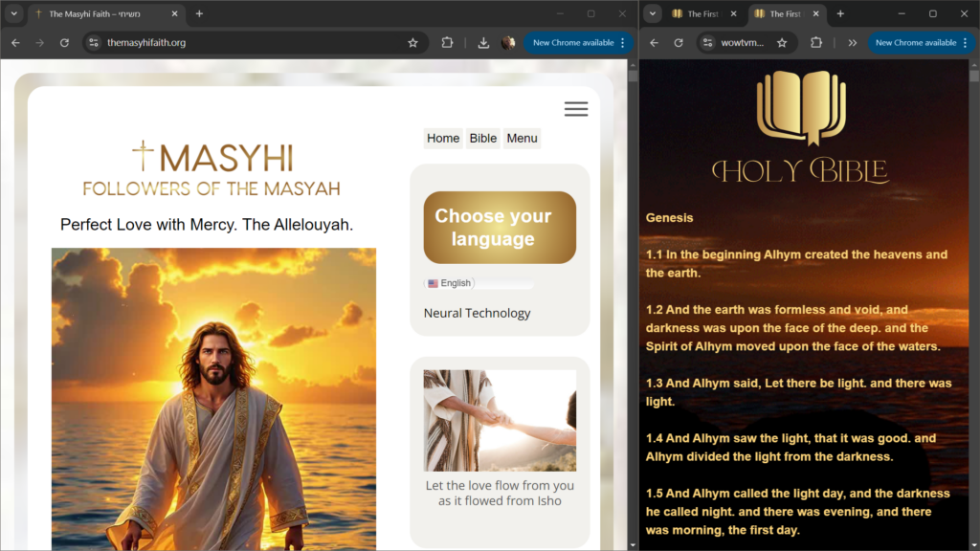Click the Masyhi logo heading
Image resolution: width=980 pixels, height=551 pixels.
212,168
